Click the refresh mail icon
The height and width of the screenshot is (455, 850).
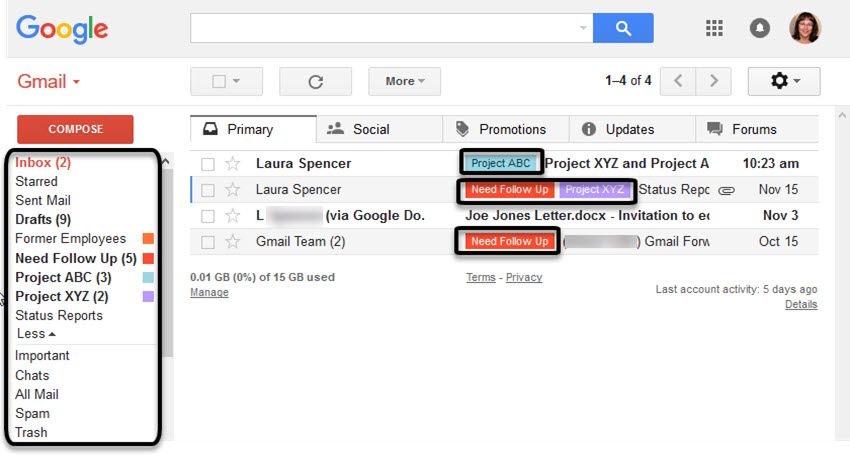(x=315, y=81)
